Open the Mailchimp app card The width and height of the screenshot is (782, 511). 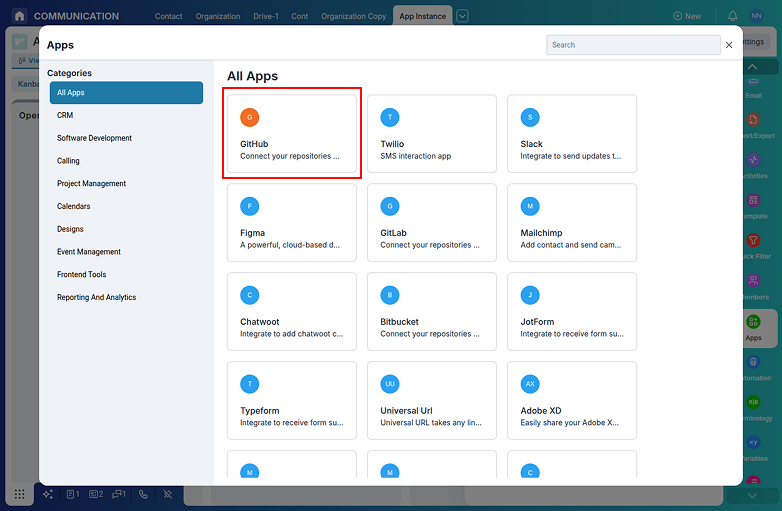click(x=572, y=222)
